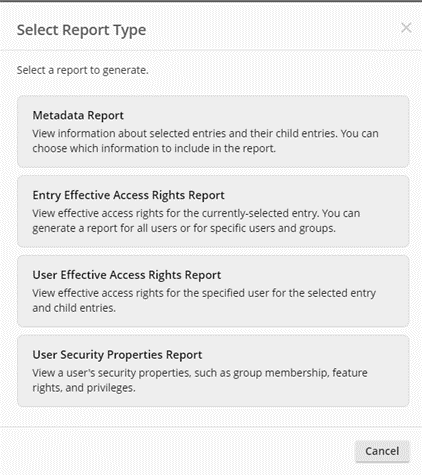Click the 'Select a report to generate.' text
This screenshot has width=422, height=475.
(x=83, y=70)
